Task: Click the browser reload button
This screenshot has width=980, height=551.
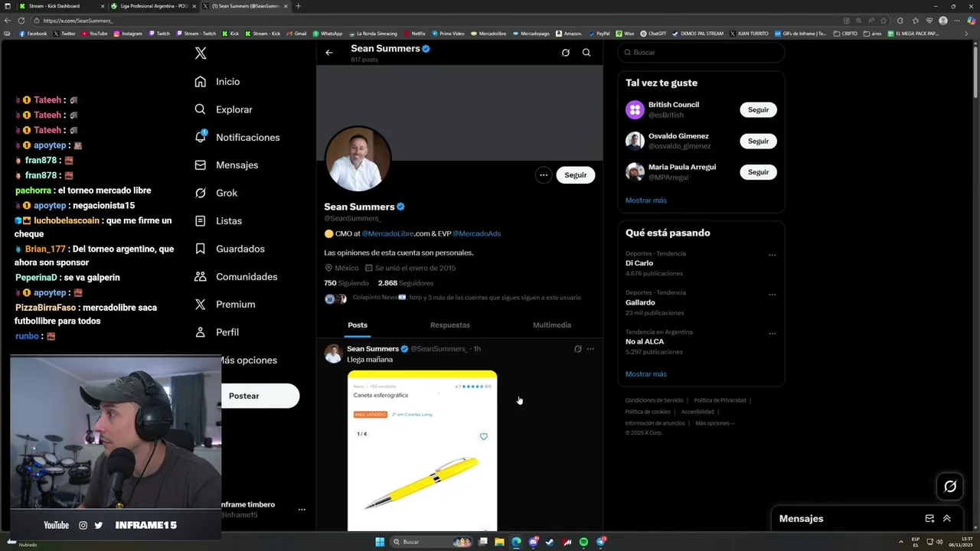Action: click(x=21, y=21)
